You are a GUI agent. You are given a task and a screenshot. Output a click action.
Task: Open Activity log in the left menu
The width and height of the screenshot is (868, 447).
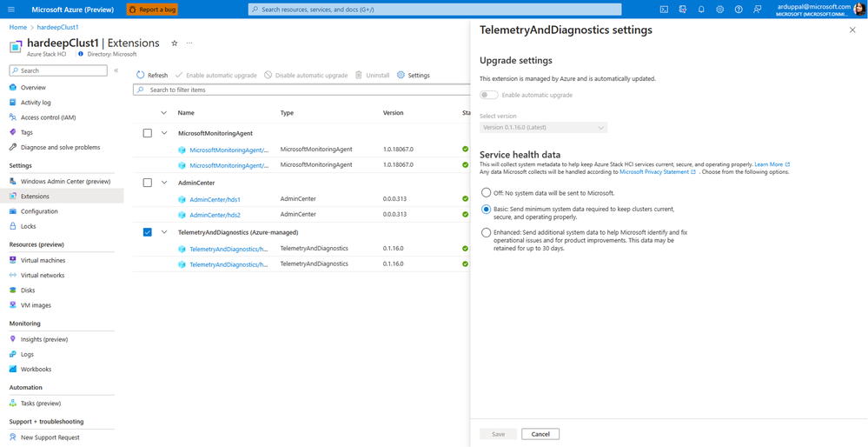pyautogui.click(x=36, y=103)
